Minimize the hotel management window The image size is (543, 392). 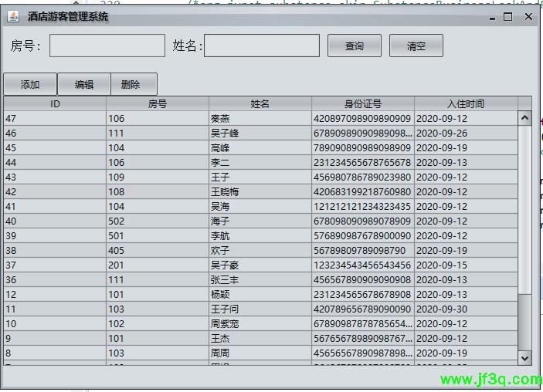(492, 16)
